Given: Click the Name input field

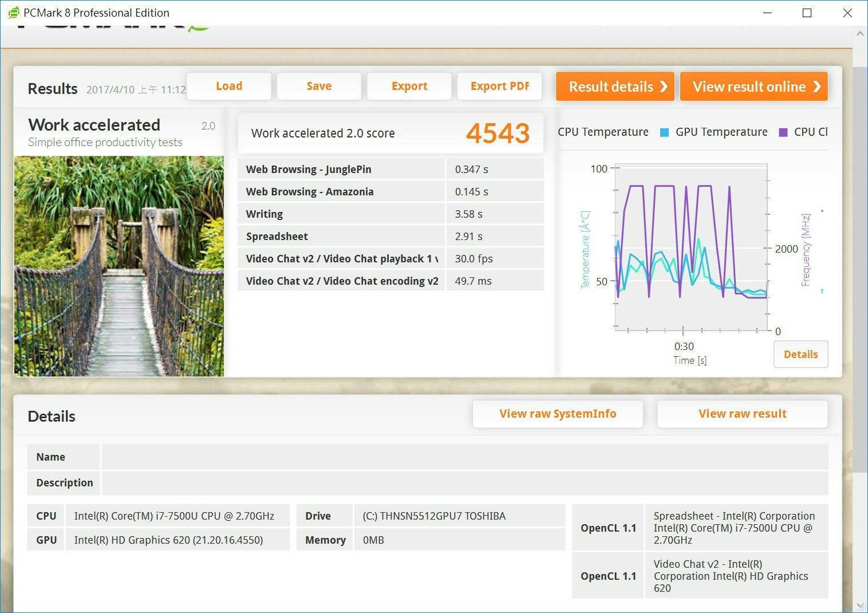Looking at the screenshot, I should 464,457.
